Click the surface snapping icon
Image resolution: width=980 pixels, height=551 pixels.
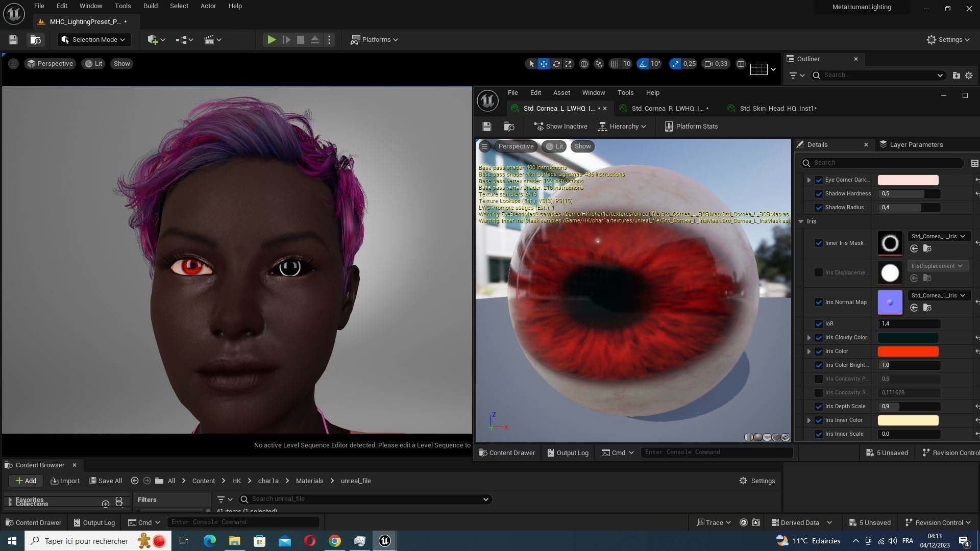(599, 64)
